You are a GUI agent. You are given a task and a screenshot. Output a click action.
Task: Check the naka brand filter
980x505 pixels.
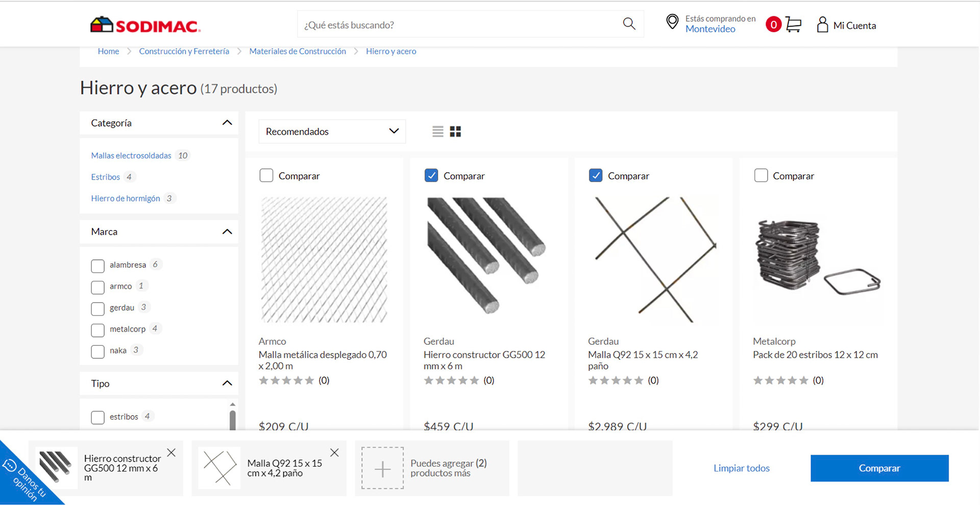click(97, 351)
